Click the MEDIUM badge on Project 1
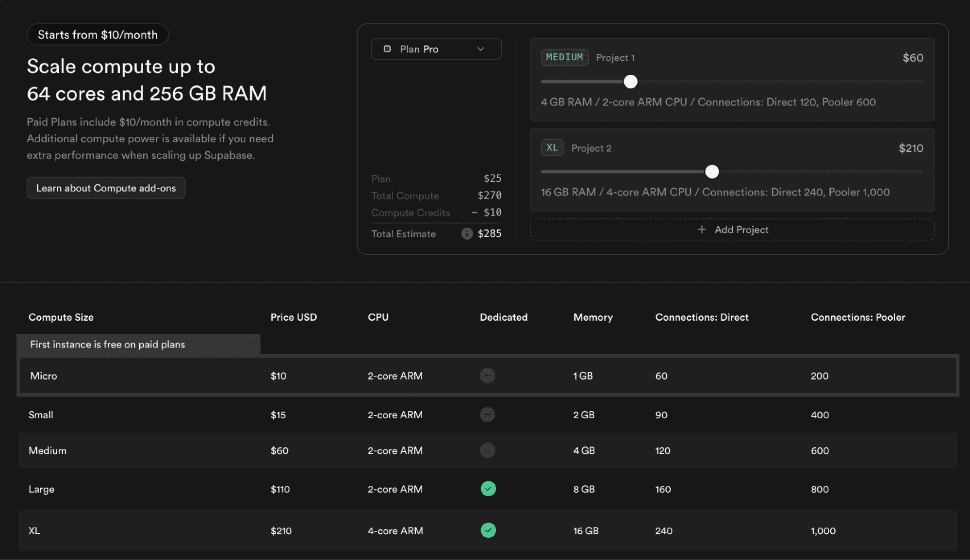This screenshot has width=970, height=560. [x=564, y=57]
